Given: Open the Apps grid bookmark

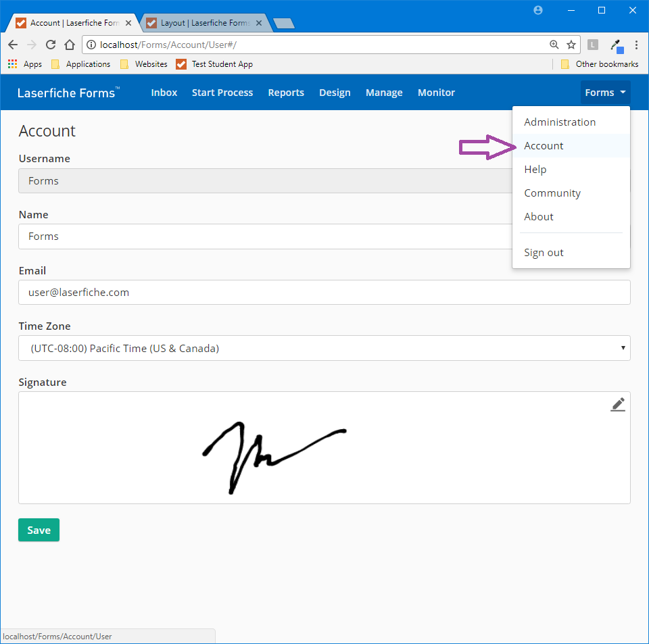Looking at the screenshot, I should [x=25, y=64].
